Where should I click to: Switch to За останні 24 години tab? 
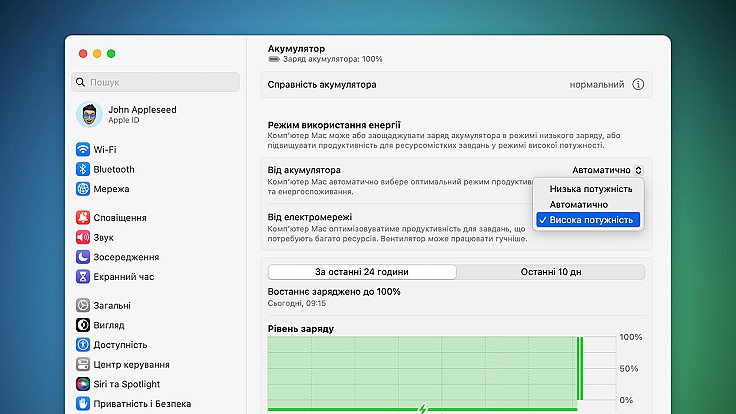pos(362,272)
